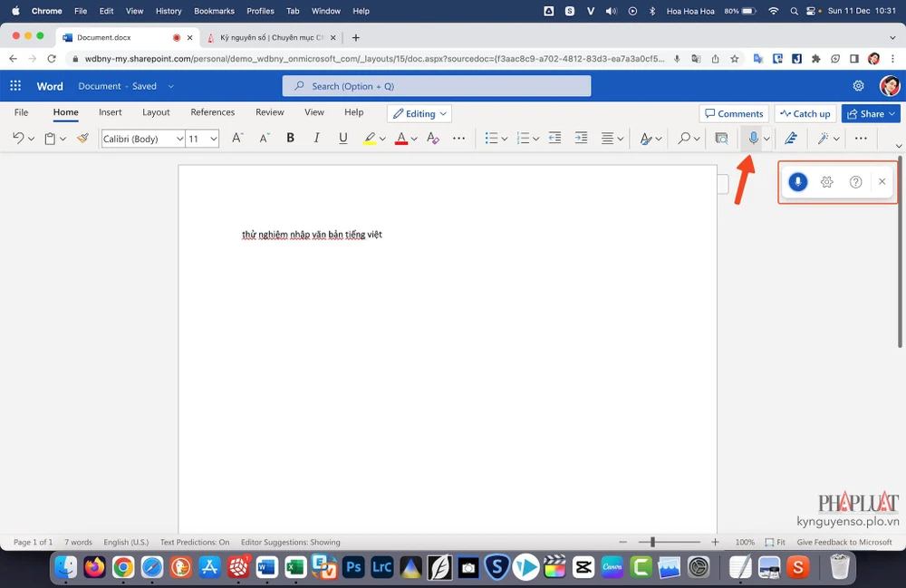The height and width of the screenshot is (588, 906).
Task: Toggle Bold formatting
Action: (x=291, y=139)
